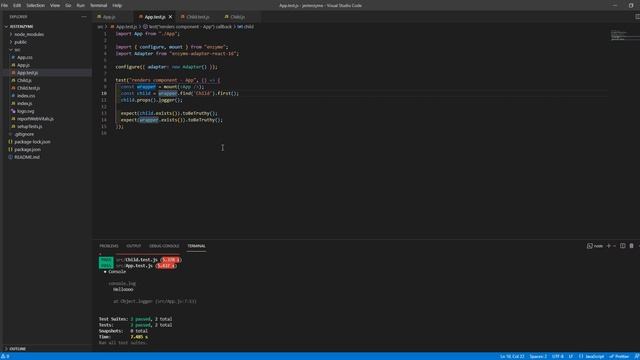Change indentation via Spaces: 2 status item

pyautogui.click(x=538, y=356)
